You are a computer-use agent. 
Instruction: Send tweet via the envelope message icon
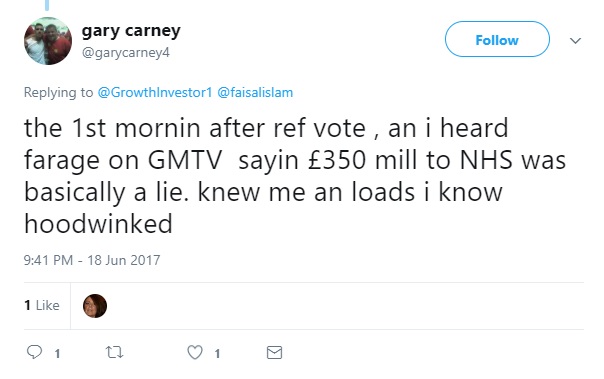coord(274,352)
